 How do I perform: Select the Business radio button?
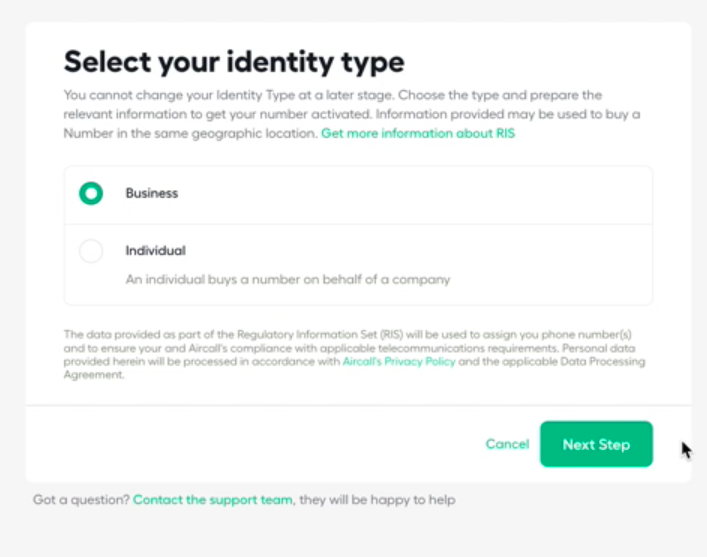pos(91,193)
